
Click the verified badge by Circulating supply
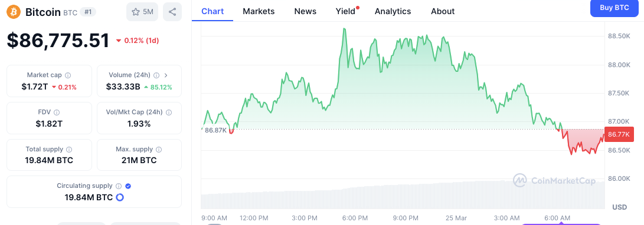coord(128,186)
